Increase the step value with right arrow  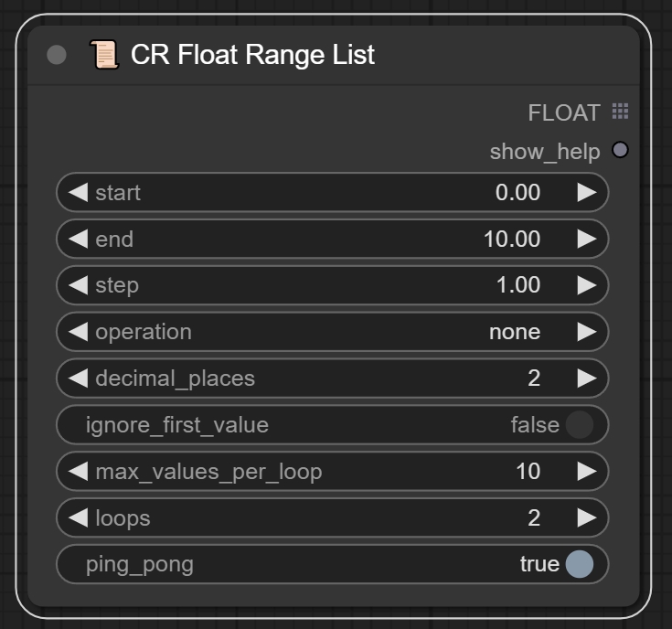coord(586,285)
